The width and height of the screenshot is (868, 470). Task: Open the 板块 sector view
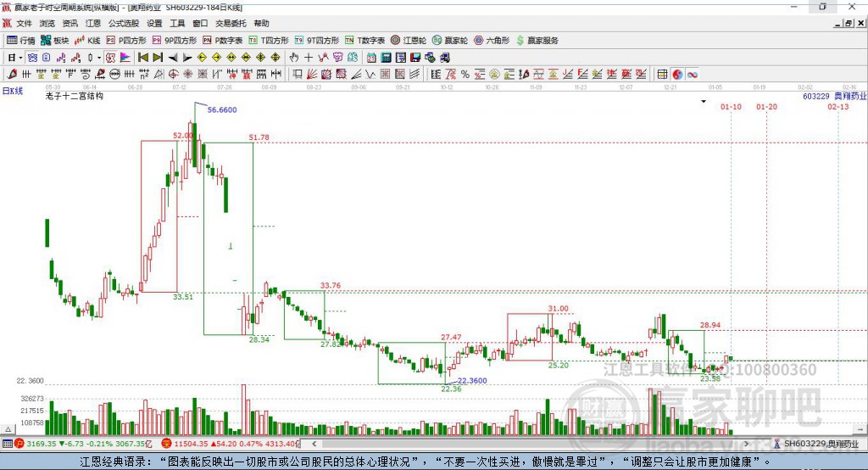pyautogui.click(x=54, y=41)
